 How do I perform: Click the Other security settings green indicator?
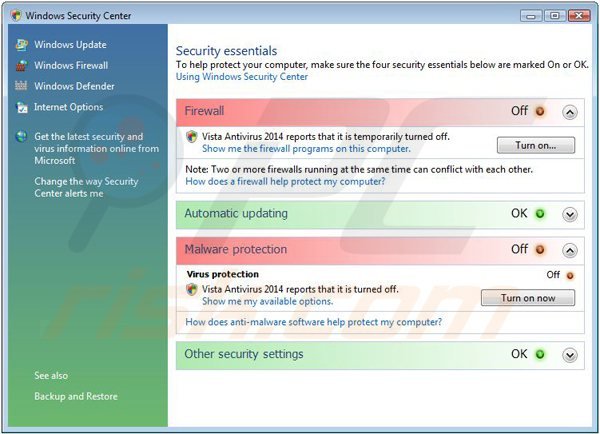pos(540,354)
